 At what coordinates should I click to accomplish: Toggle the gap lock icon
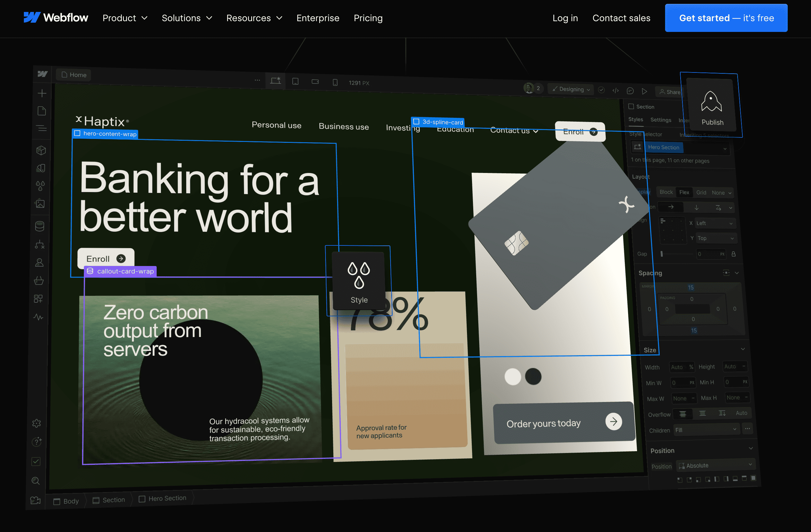[x=734, y=254]
